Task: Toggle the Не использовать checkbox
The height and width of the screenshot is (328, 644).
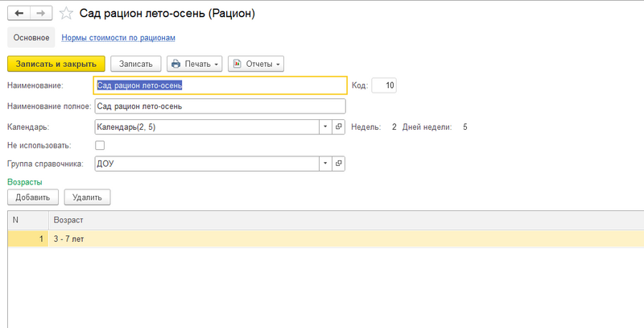Action: click(100, 145)
